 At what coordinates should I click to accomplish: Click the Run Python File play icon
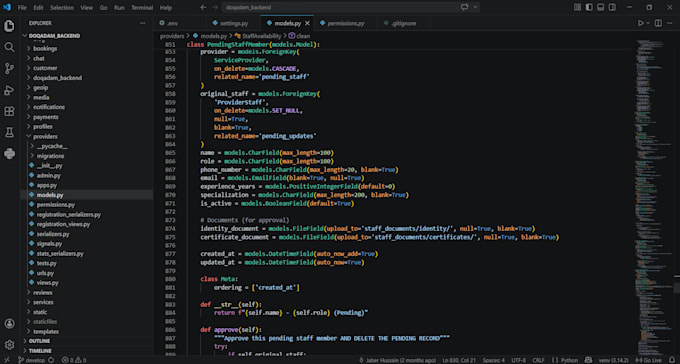pos(641,23)
